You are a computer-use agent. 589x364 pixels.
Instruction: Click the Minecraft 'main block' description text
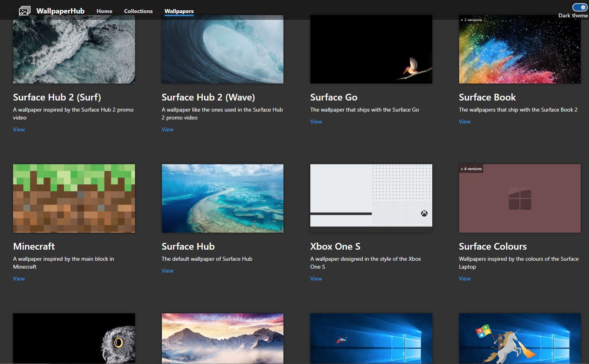tap(63, 263)
